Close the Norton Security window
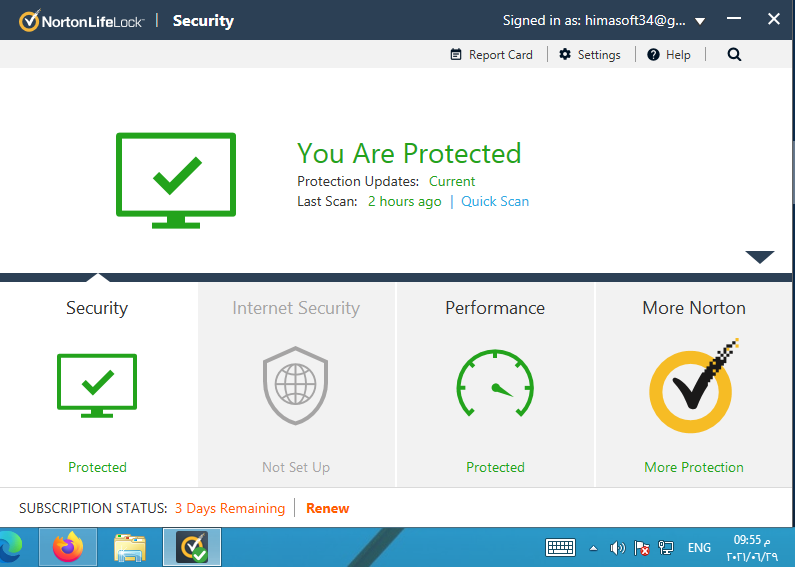 [x=773, y=19]
